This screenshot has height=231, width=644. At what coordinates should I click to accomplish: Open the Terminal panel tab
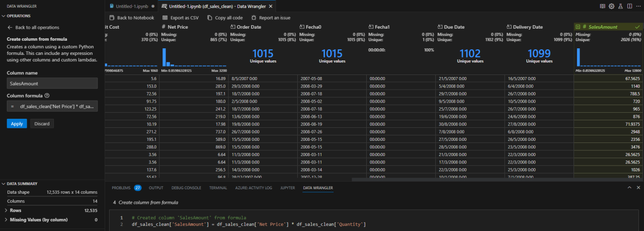(x=218, y=188)
